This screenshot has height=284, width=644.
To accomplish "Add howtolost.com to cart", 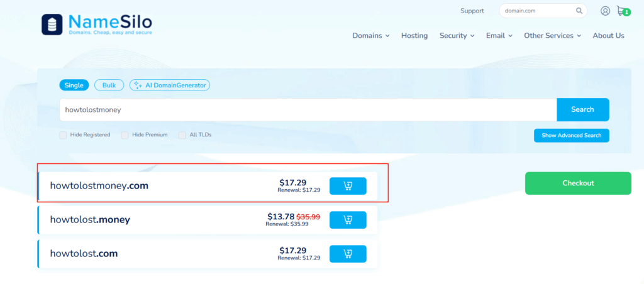I will 348,254.
